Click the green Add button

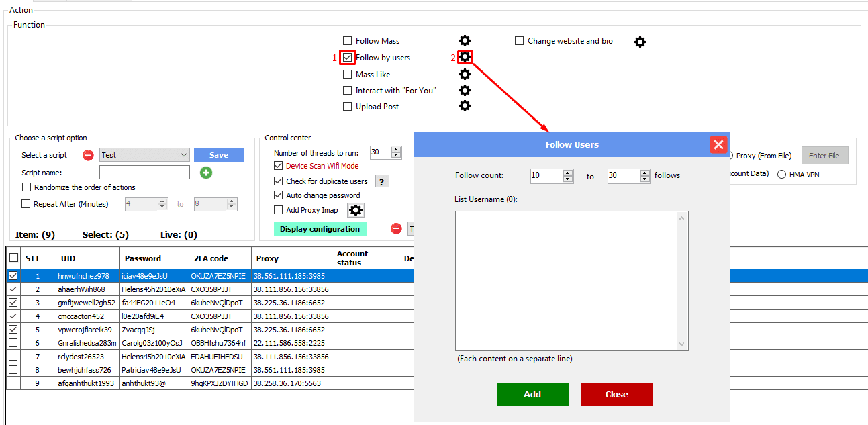pos(532,394)
